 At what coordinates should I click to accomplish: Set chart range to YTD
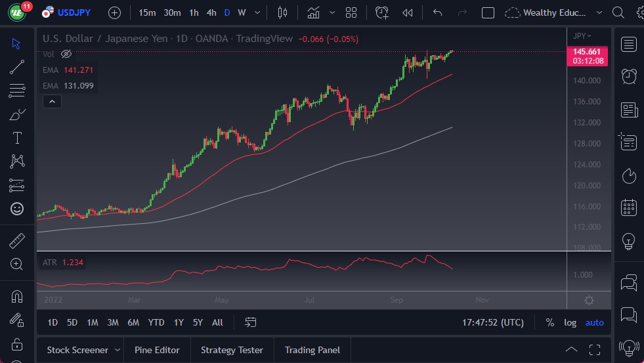tap(156, 322)
